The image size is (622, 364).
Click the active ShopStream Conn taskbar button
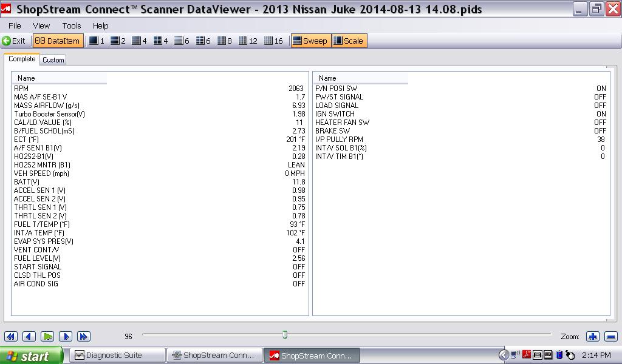coord(312,356)
